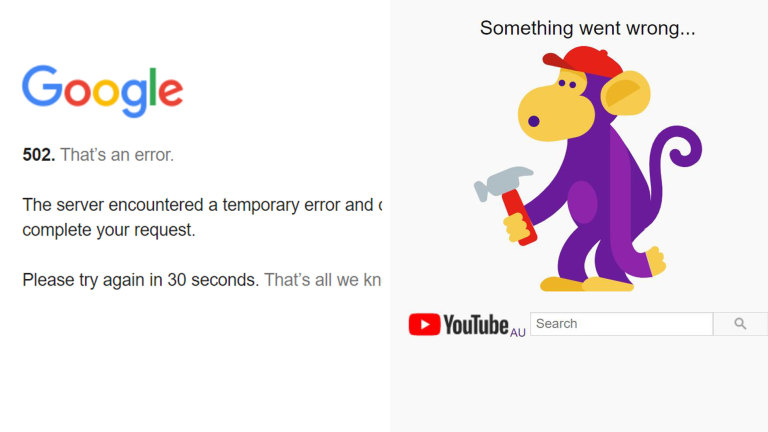
Task: Click the bold 502 error code
Action: [38, 155]
